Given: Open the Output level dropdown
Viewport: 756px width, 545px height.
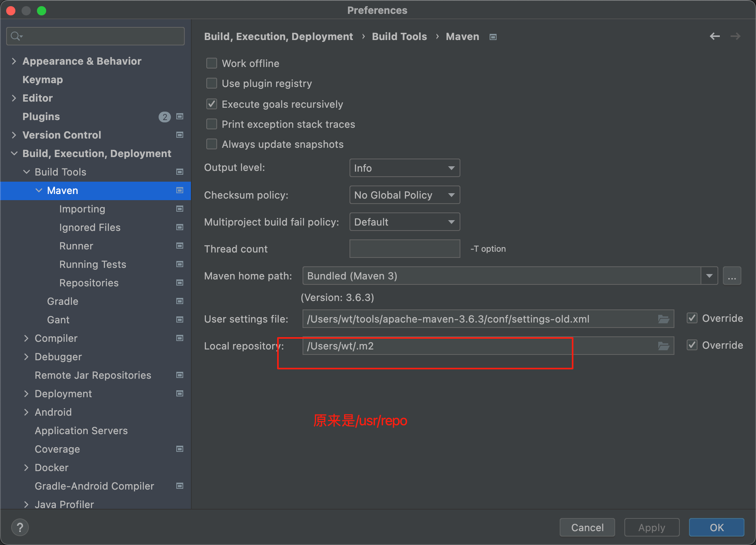Looking at the screenshot, I should [404, 168].
